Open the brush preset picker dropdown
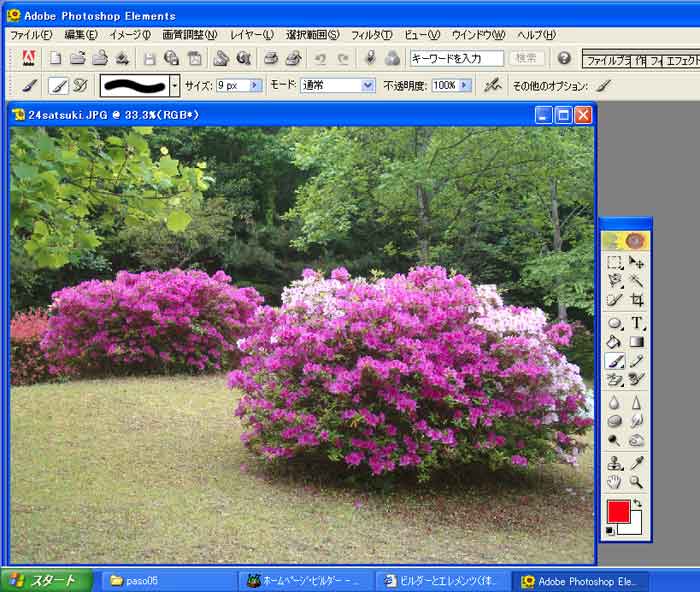 (x=174, y=86)
